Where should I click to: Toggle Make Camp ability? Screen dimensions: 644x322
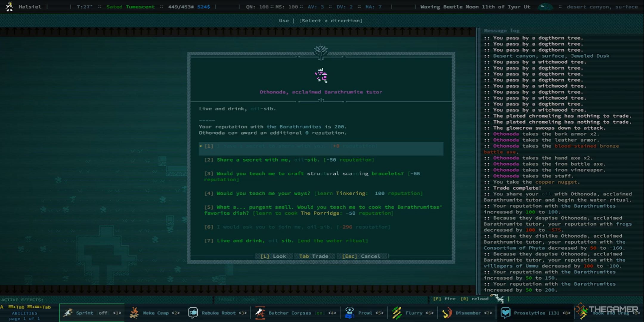(x=157, y=313)
